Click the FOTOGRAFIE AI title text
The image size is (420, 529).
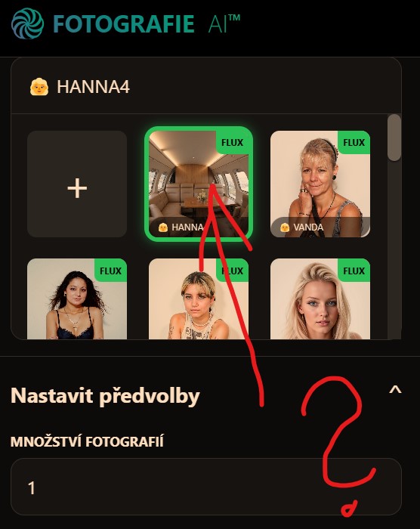(147, 23)
